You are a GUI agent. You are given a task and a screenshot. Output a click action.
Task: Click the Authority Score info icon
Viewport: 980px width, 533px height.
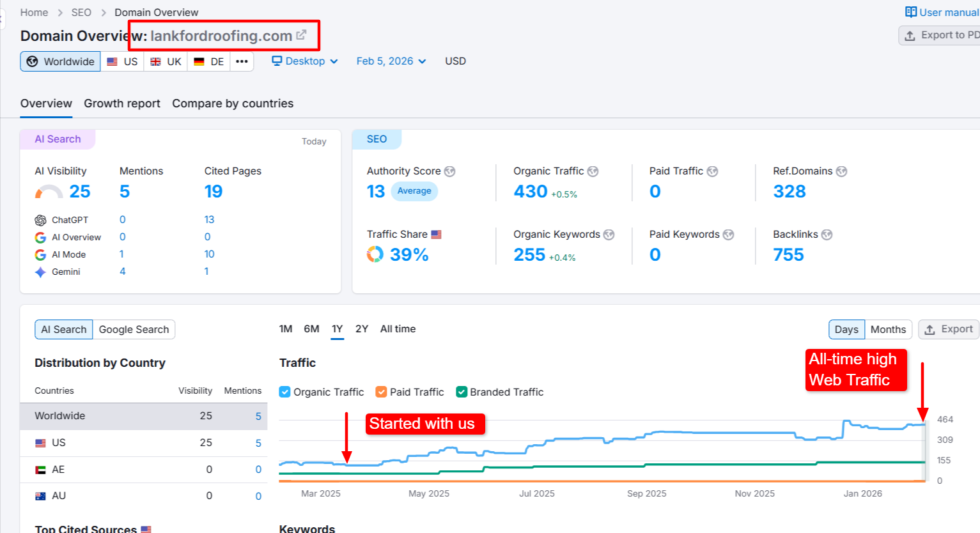click(449, 171)
